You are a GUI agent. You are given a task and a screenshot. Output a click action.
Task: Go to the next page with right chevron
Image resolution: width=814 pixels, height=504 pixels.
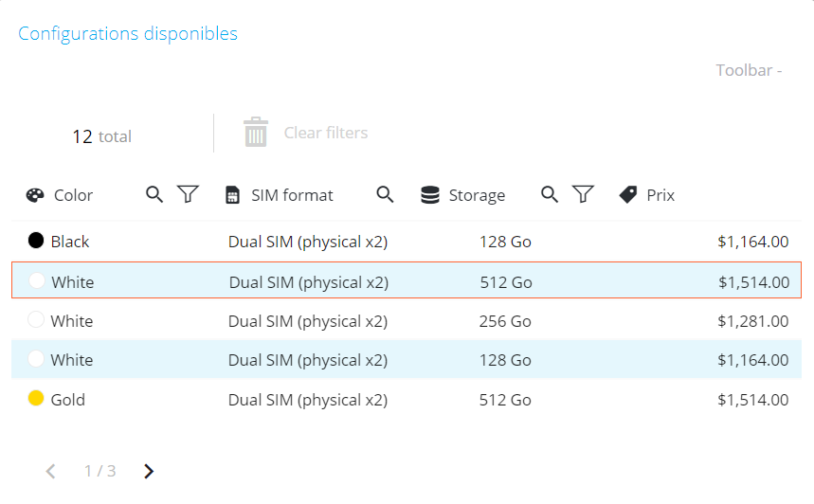[x=149, y=471]
